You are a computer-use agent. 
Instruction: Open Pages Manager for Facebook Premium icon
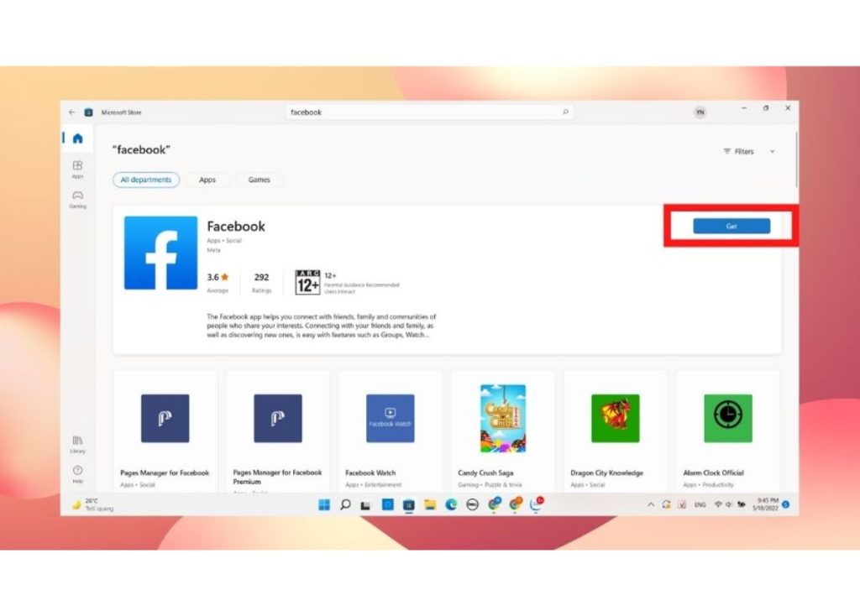click(277, 418)
